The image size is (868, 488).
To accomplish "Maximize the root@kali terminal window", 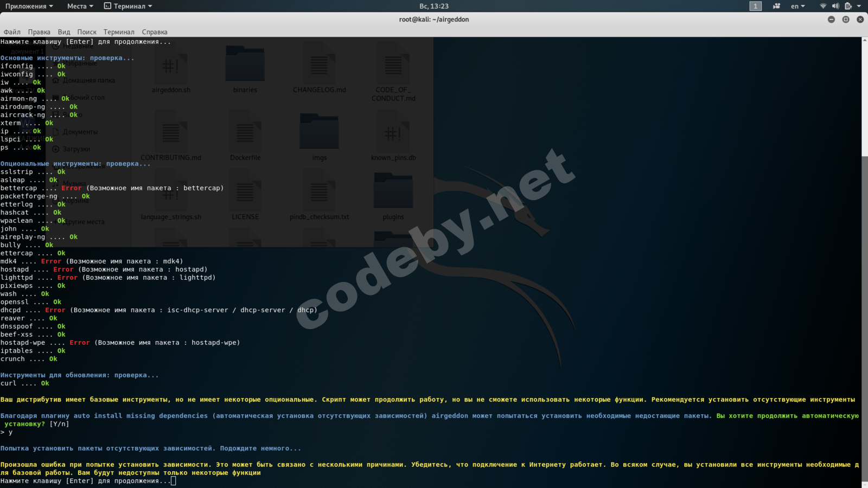I will click(846, 19).
